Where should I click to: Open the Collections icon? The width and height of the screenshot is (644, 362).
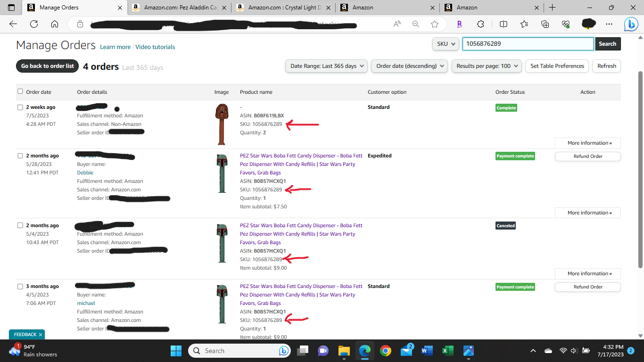pos(545,24)
